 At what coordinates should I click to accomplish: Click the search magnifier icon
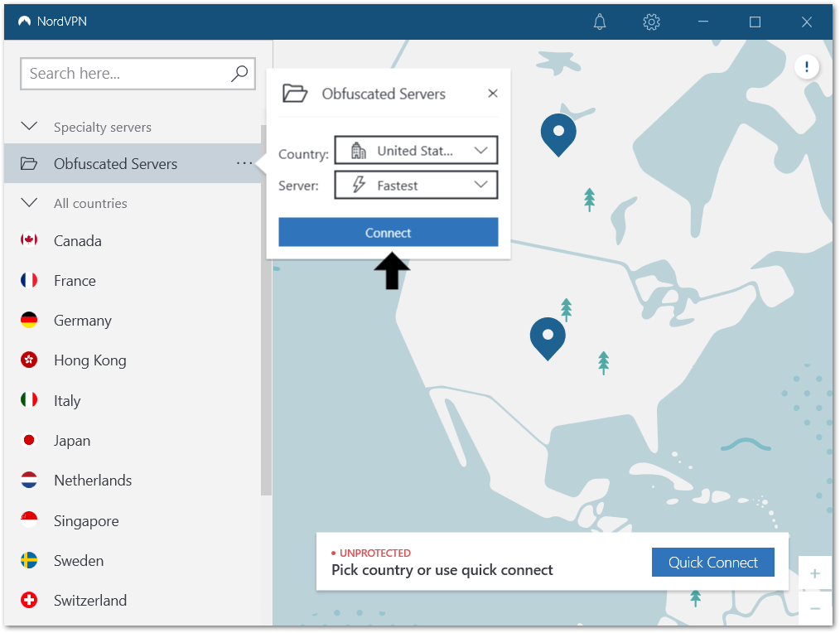point(239,74)
